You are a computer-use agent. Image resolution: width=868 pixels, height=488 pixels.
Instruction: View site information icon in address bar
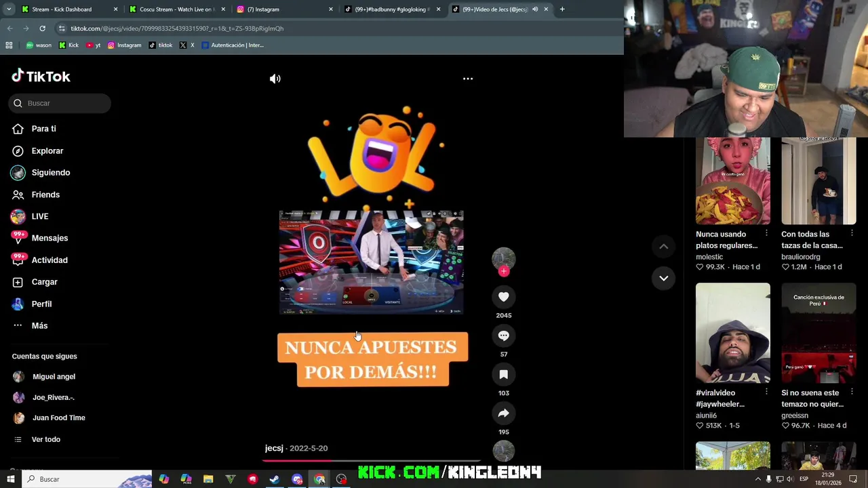(62, 28)
